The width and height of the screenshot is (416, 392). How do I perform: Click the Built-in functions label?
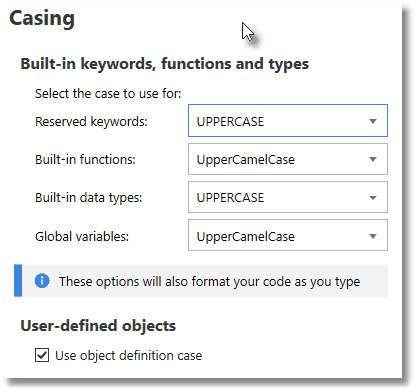tap(85, 160)
